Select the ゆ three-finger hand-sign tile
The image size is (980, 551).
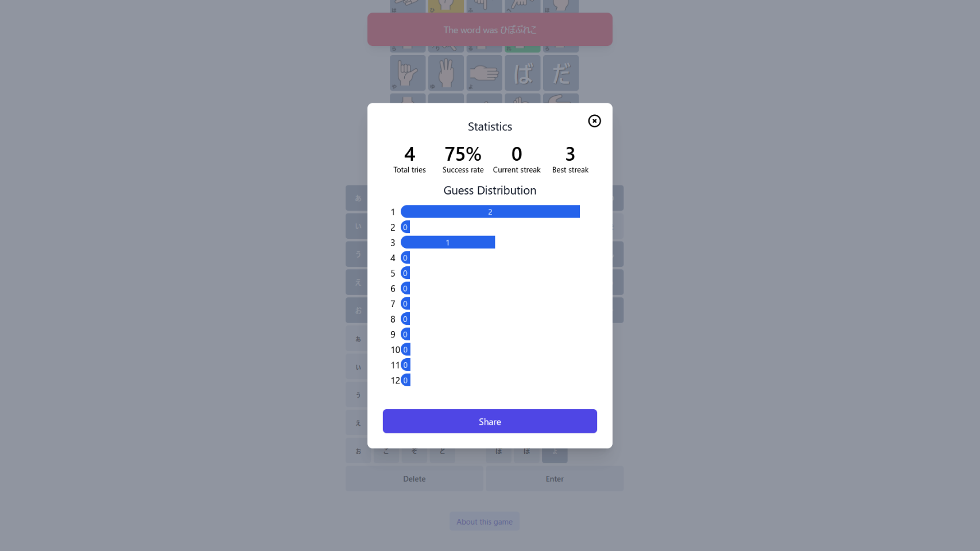tap(446, 73)
